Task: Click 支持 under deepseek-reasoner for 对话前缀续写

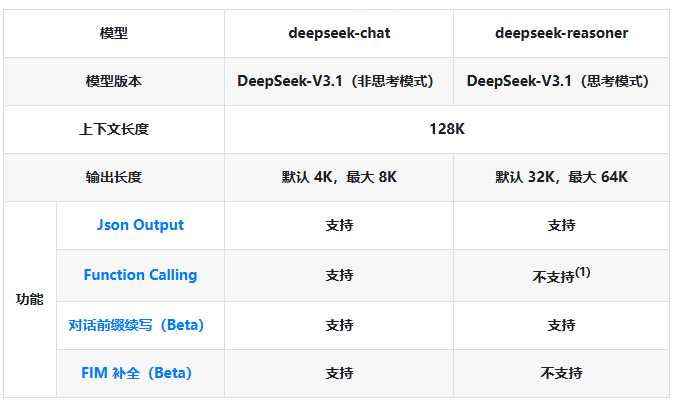Action: click(561, 325)
